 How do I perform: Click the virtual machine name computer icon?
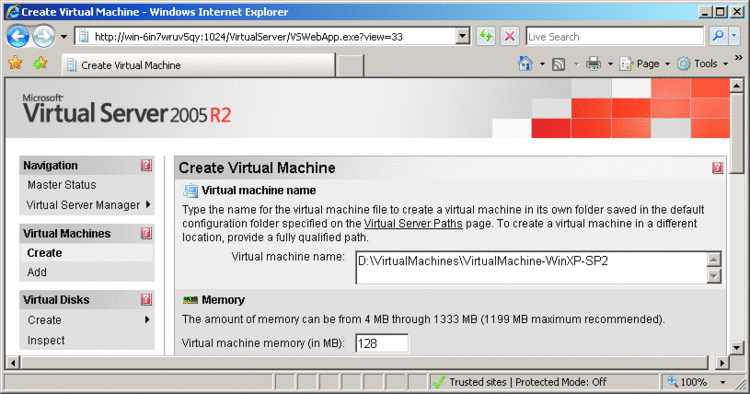[x=190, y=191]
